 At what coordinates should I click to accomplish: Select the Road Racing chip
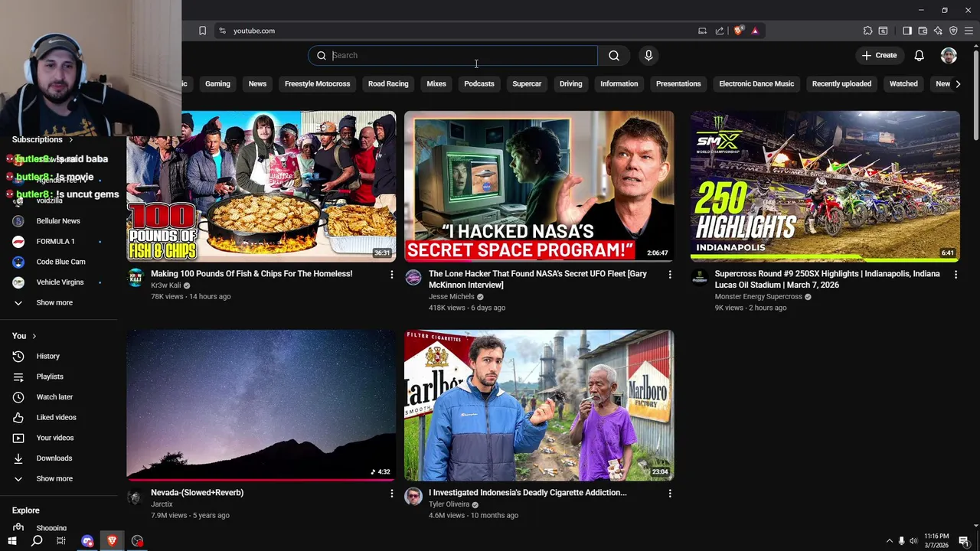point(388,83)
